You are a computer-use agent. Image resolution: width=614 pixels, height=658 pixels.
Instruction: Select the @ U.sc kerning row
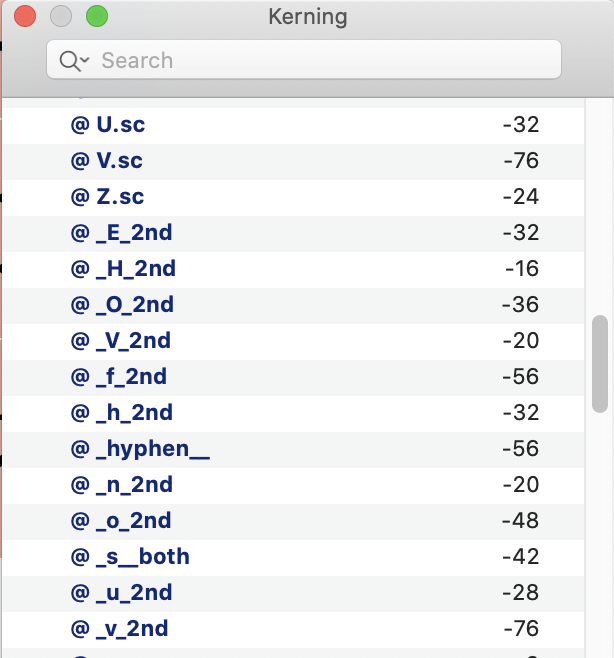293,125
